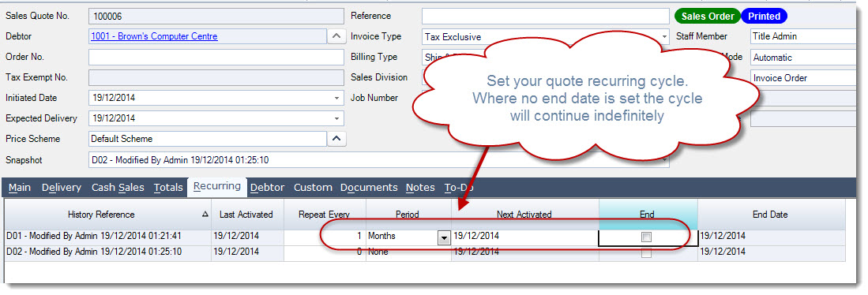Click the Next Activated column header
The image size is (868, 295).
524,215
